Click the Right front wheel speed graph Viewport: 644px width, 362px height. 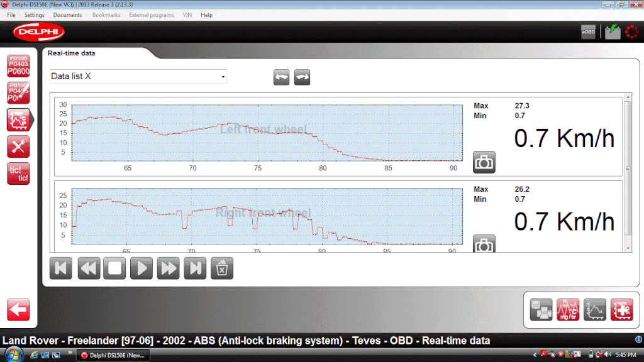(x=267, y=216)
